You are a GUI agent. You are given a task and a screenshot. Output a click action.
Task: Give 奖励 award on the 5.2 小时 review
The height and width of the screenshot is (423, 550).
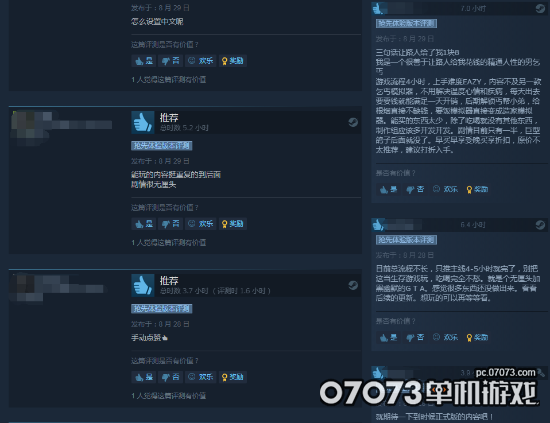[233, 224]
